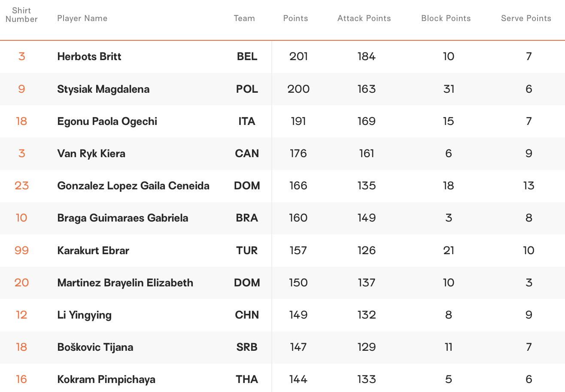Click the Serve Points column header

click(x=526, y=18)
